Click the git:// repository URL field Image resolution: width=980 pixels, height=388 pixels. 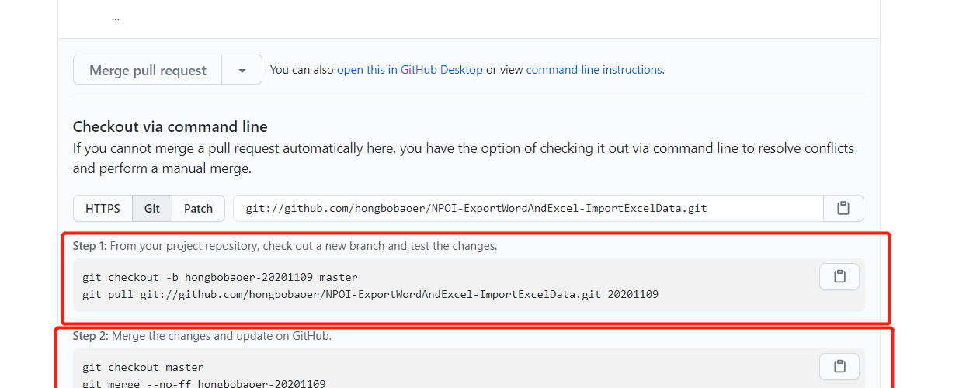click(528, 208)
